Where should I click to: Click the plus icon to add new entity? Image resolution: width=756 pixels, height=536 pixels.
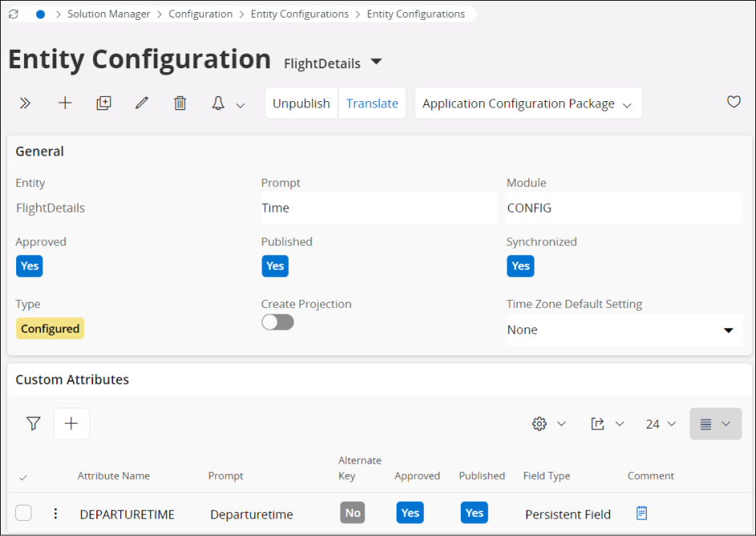tap(65, 104)
